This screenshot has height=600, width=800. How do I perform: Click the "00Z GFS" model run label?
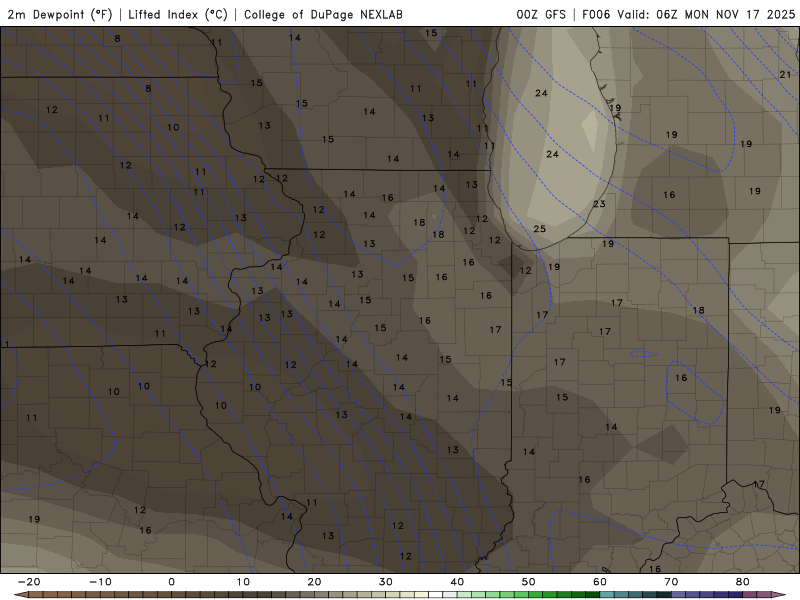tap(541, 14)
